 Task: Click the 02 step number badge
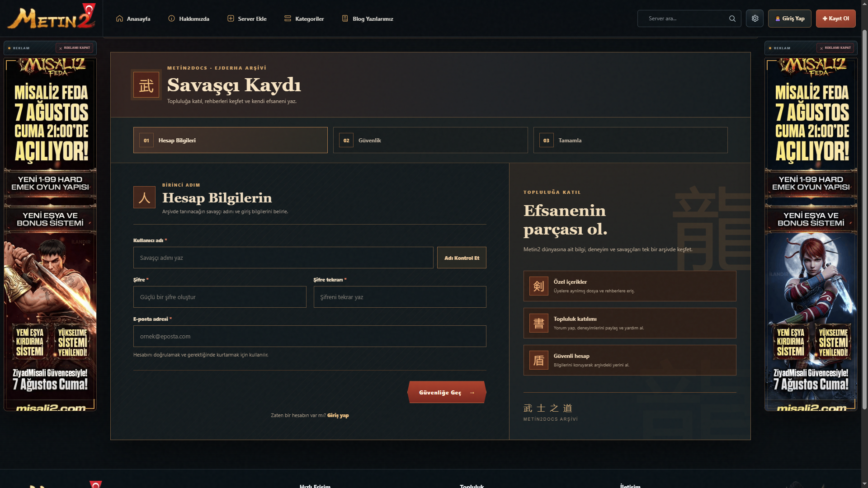(x=346, y=140)
